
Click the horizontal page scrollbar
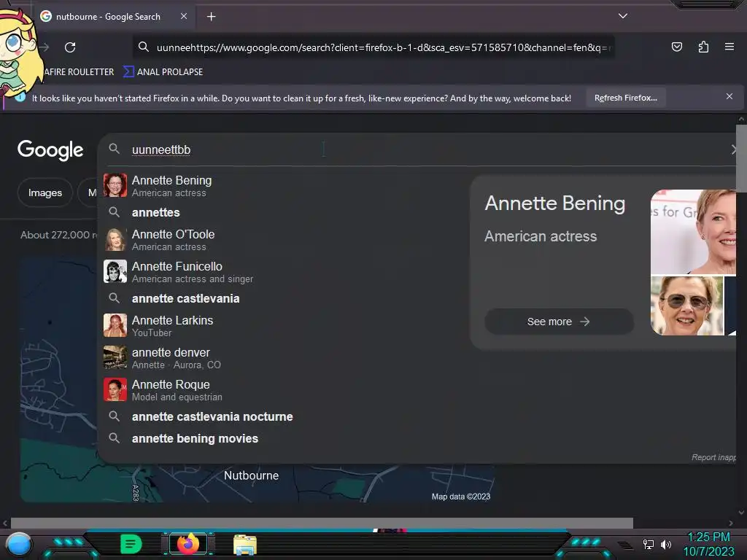coord(322,523)
